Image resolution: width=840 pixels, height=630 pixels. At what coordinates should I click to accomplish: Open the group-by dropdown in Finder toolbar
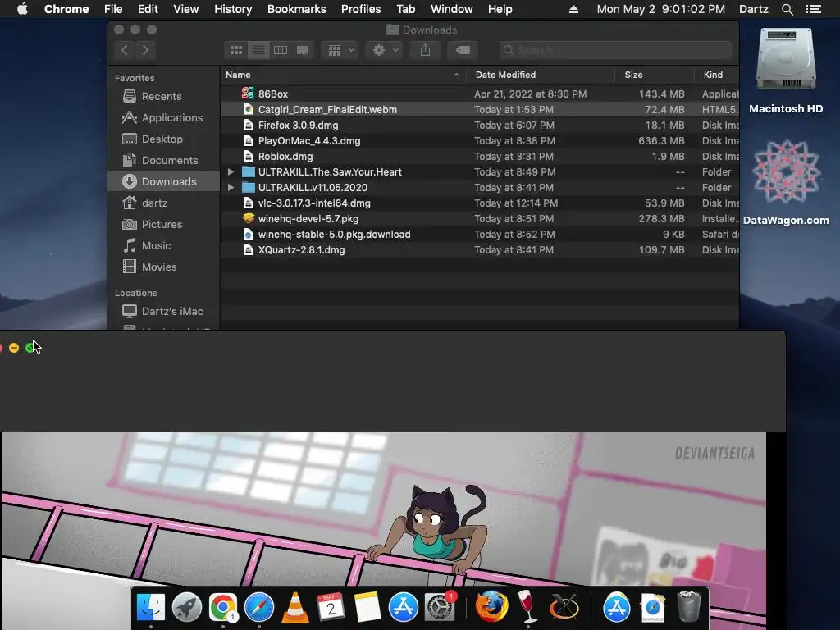[x=340, y=50]
